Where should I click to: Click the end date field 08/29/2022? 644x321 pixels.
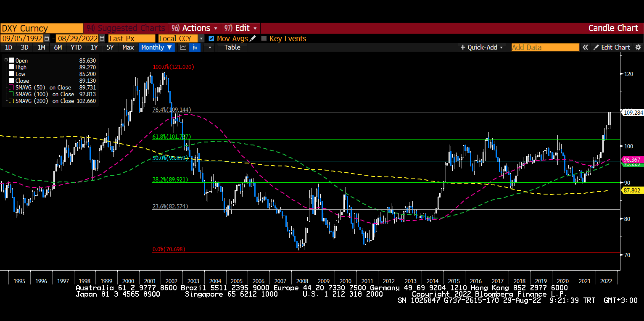pyautogui.click(x=77, y=38)
